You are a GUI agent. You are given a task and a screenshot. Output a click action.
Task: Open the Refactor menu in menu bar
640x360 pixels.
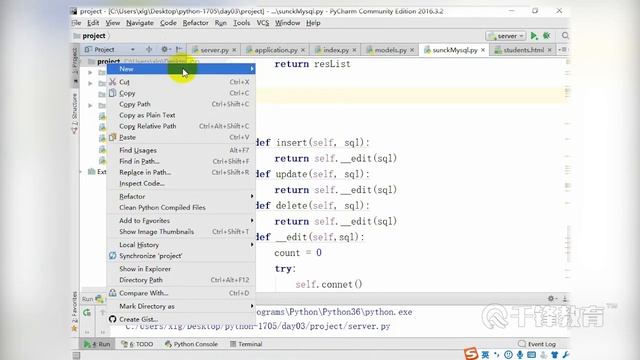[x=195, y=23]
